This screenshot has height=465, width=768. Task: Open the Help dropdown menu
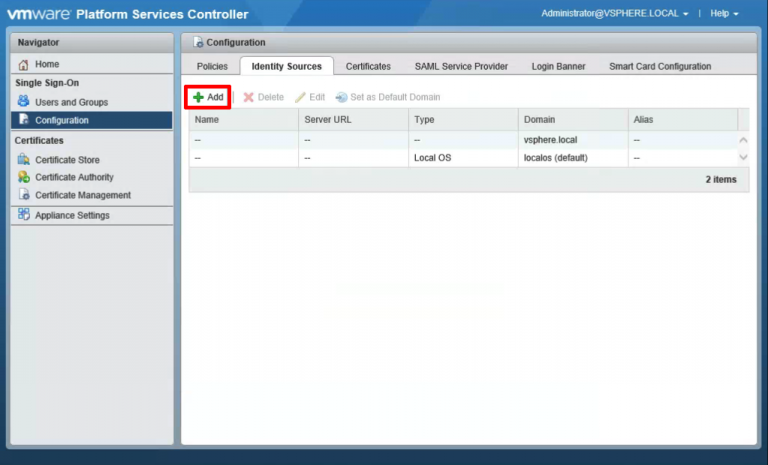(724, 14)
